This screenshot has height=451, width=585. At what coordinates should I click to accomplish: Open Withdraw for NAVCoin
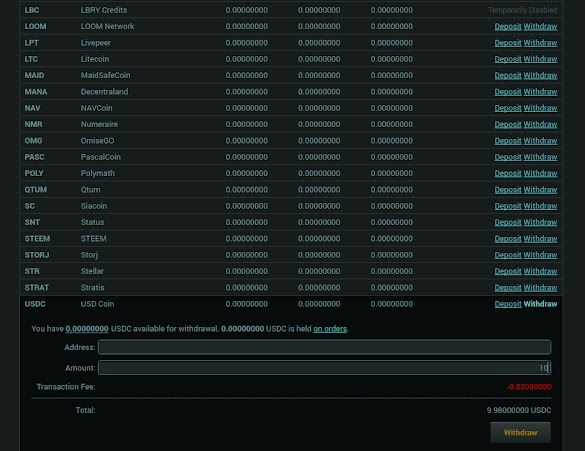(x=540, y=108)
